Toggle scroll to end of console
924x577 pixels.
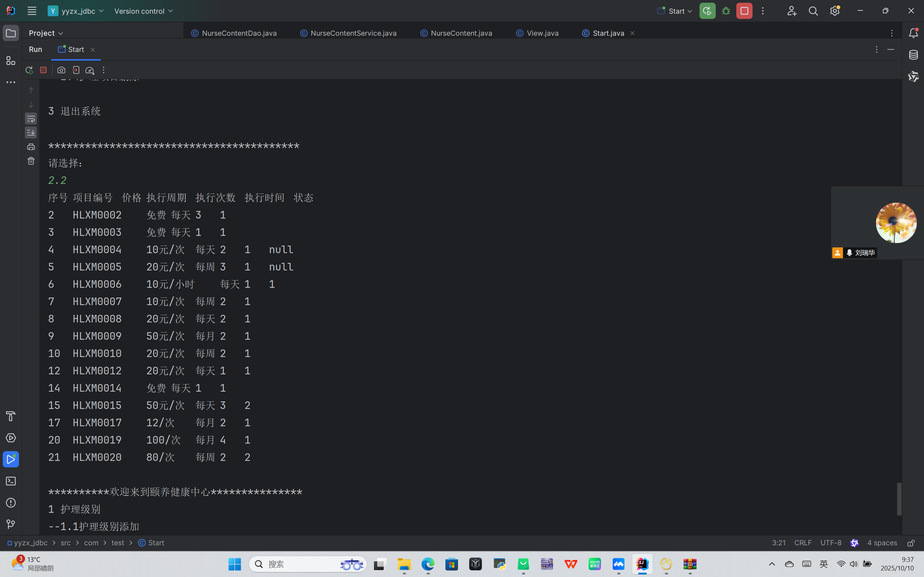(x=31, y=132)
